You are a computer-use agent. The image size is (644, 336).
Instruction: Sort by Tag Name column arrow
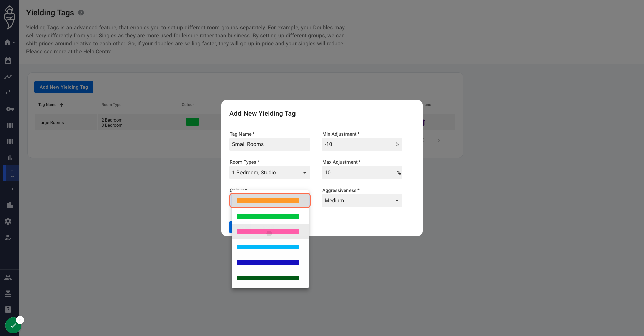point(62,105)
